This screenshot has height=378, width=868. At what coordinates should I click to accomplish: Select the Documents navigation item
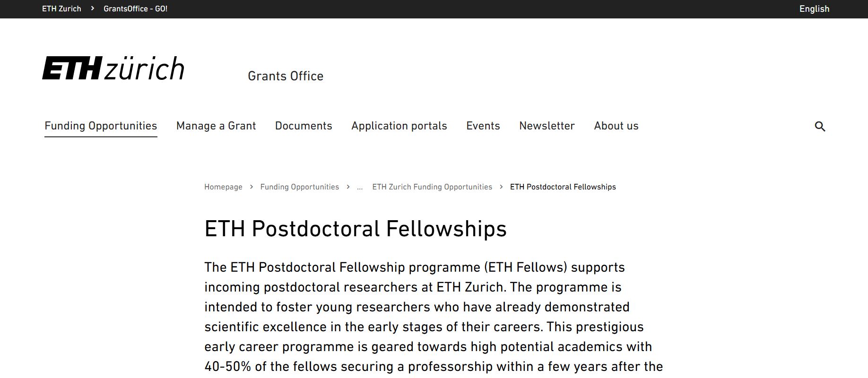coord(304,126)
